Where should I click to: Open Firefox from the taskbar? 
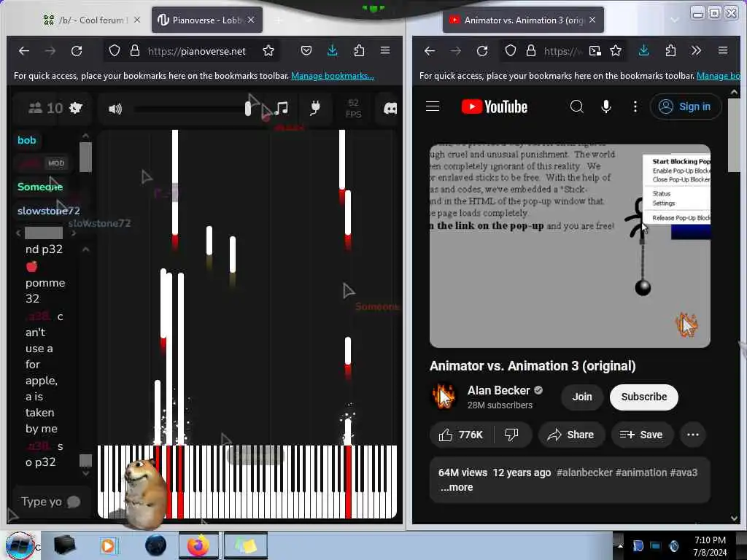point(198,545)
